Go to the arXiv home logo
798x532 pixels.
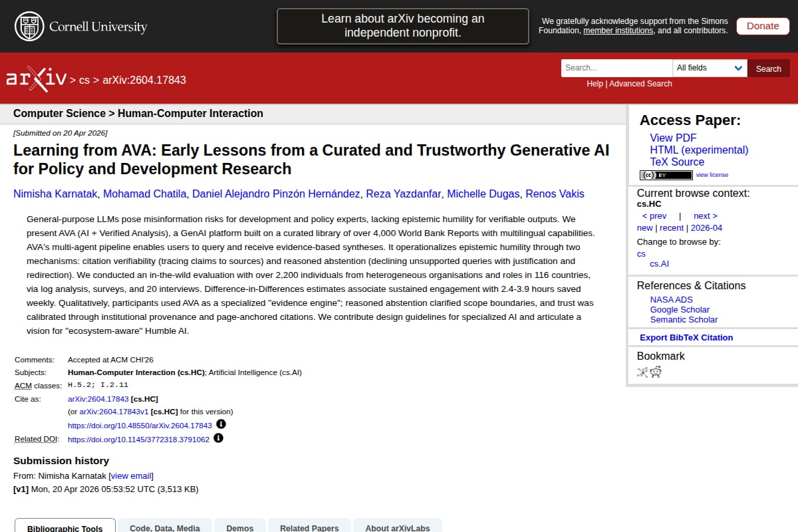(x=37, y=79)
